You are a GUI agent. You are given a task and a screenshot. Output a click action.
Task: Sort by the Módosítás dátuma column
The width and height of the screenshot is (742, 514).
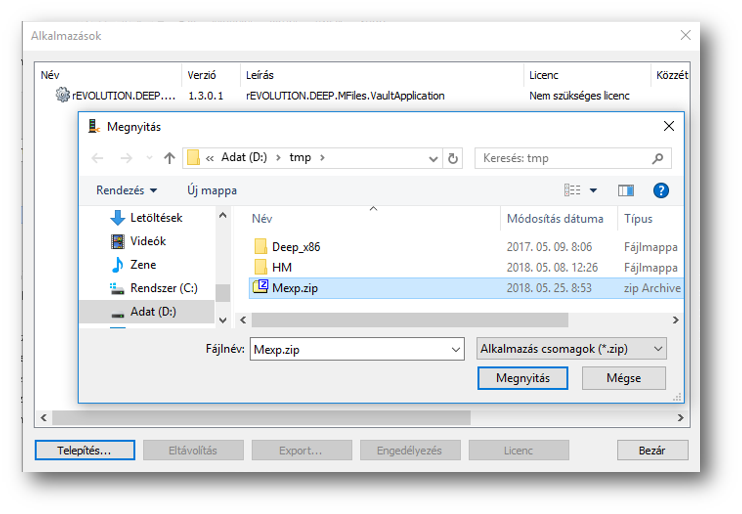point(555,219)
